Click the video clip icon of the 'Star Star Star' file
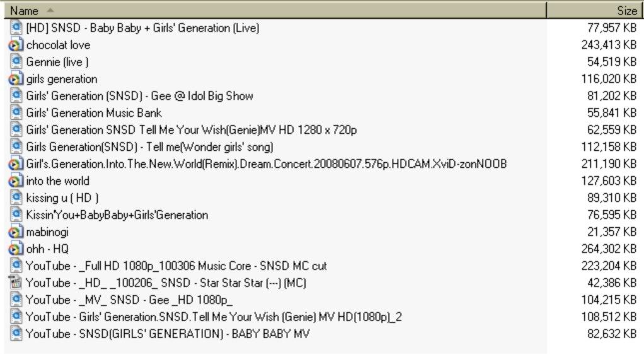The width and height of the screenshot is (644, 354). [x=16, y=283]
